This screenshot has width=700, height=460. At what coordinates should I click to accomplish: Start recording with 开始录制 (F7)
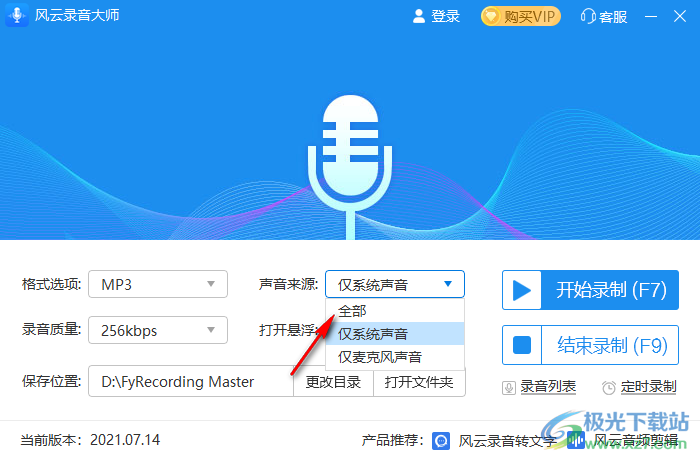click(590, 290)
